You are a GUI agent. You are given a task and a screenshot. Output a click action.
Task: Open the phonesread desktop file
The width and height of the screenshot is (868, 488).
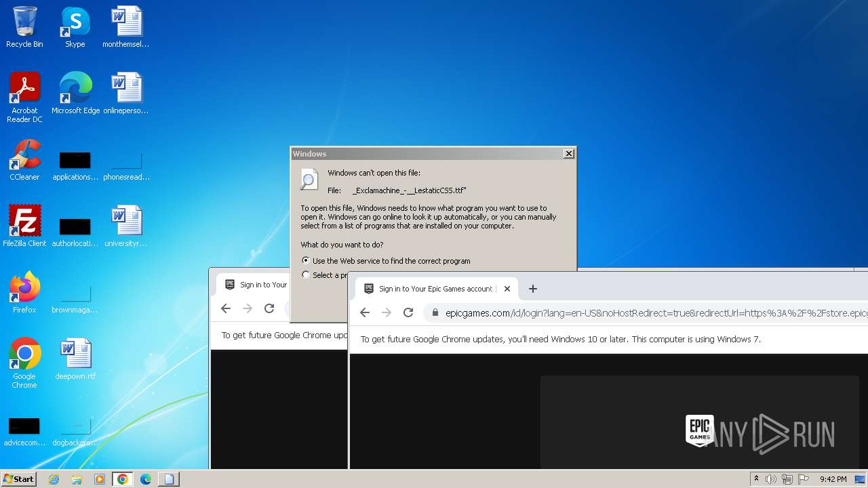click(126, 166)
